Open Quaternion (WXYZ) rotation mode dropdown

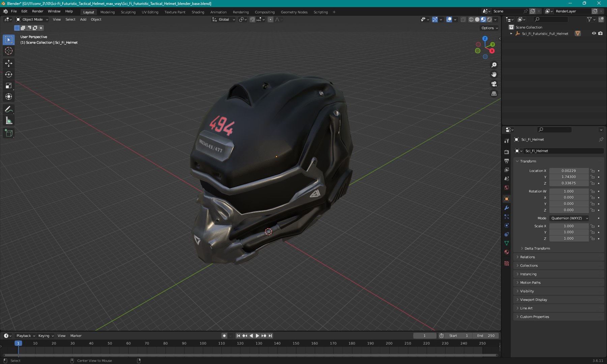coord(569,218)
